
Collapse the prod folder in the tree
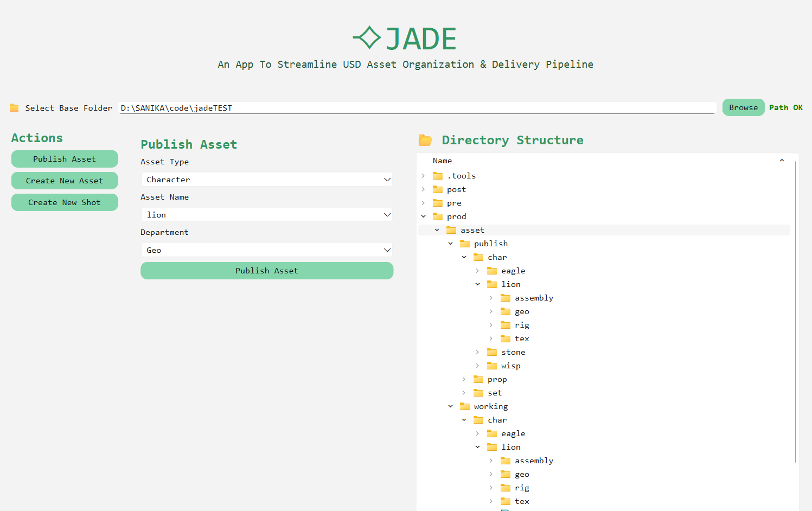click(x=424, y=216)
